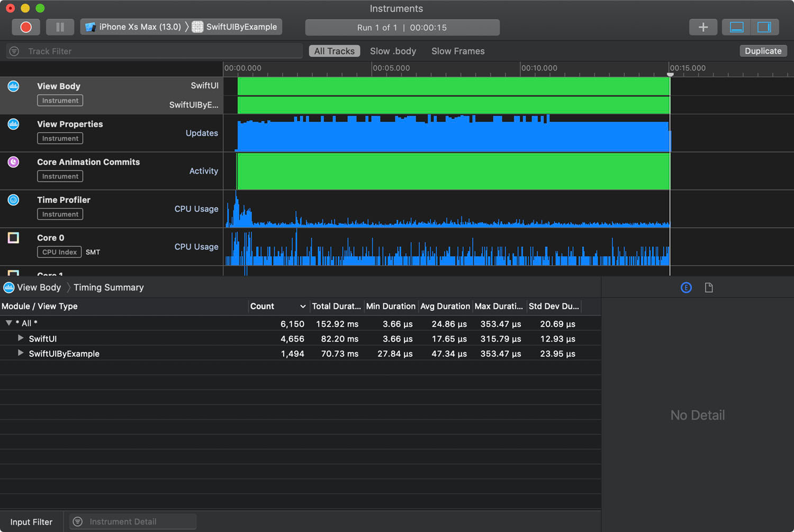The width and height of the screenshot is (794, 532).
Task: Open the Timing Summary breadcrumb menu
Action: click(109, 287)
